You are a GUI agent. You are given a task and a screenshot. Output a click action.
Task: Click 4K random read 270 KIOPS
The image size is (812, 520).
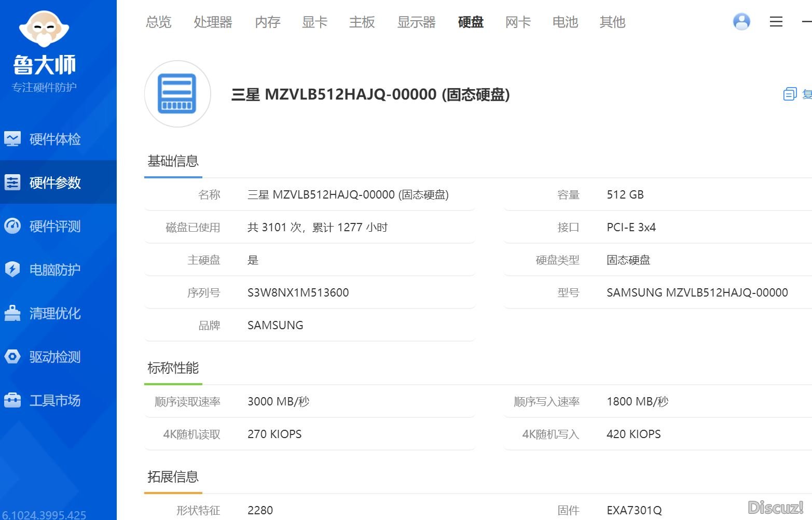(274, 434)
